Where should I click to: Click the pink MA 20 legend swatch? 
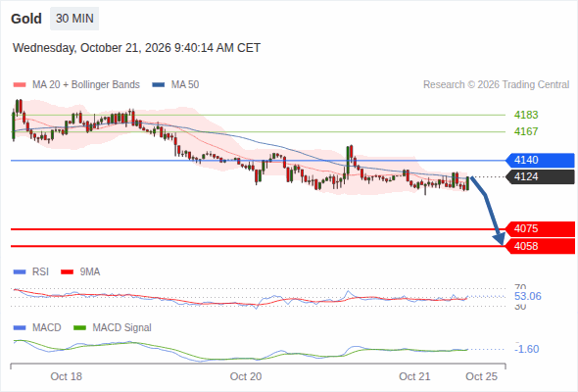click(x=20, y=85)
